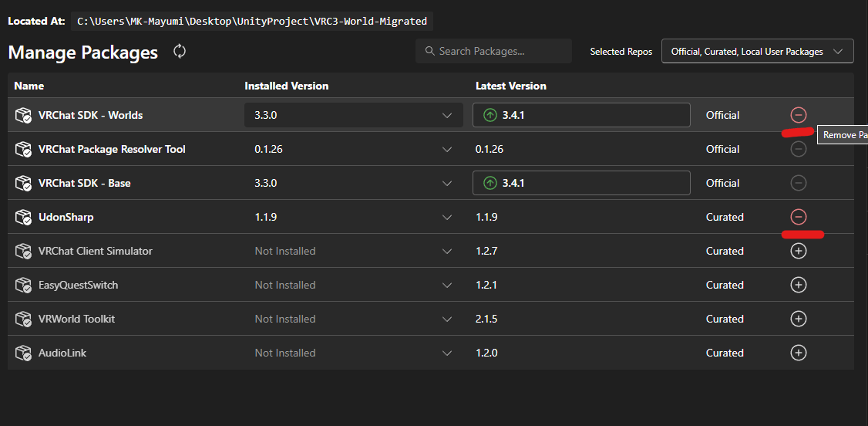
Task: Update VRChat SDK - Worlds to 3.4.1
Action: coord(581,115)
